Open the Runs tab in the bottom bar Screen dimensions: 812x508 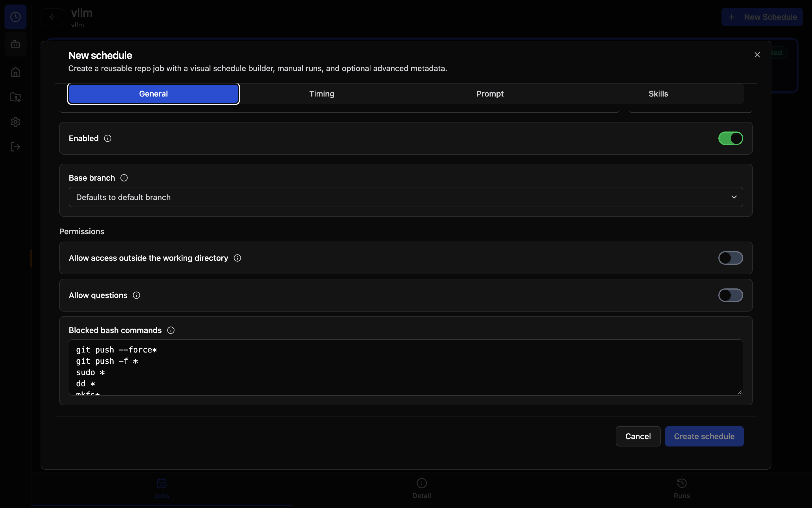[681, 489]
